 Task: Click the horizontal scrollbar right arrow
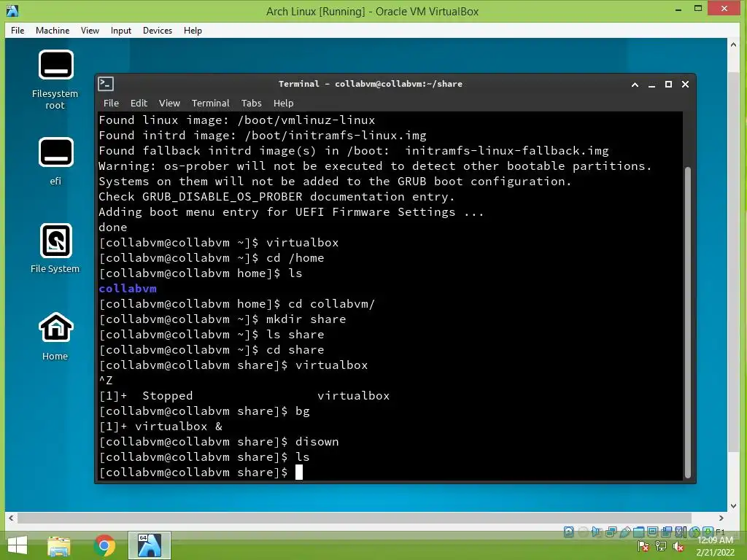721,518
